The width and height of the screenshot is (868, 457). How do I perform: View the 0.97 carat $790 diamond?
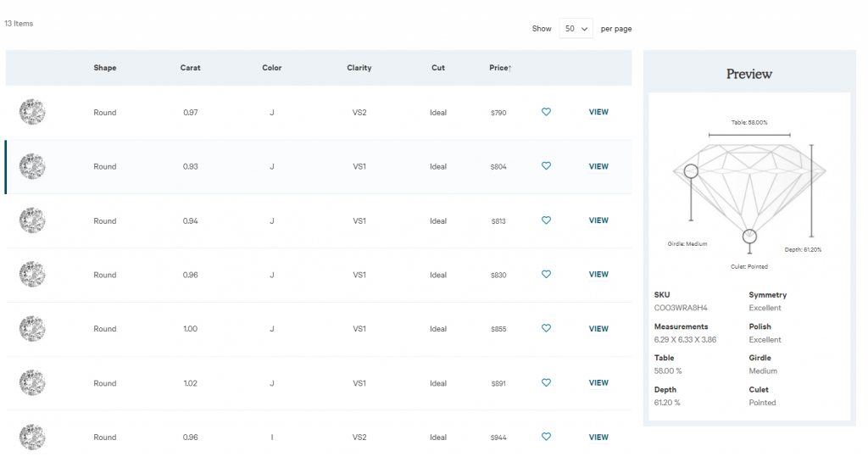click(x=598, y=112)
